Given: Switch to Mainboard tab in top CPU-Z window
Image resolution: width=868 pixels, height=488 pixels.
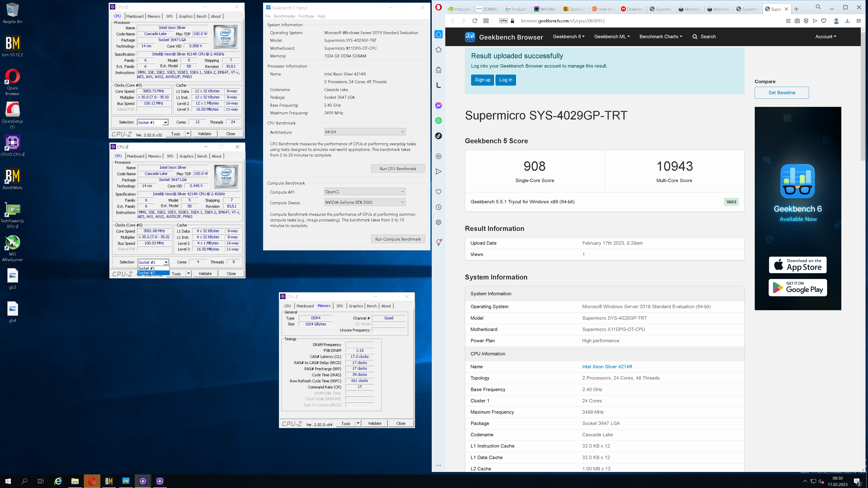Looking at the screenshot, I should point(135,16).
